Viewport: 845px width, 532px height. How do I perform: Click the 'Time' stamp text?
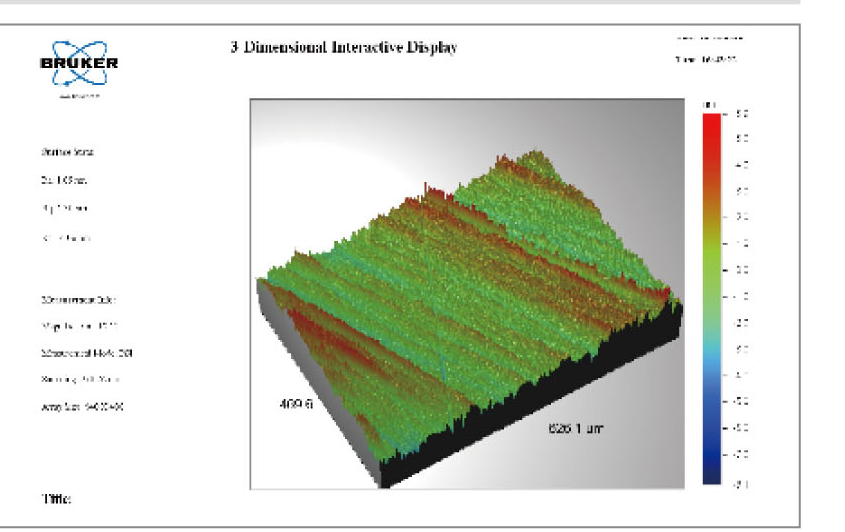pos(706,59)
